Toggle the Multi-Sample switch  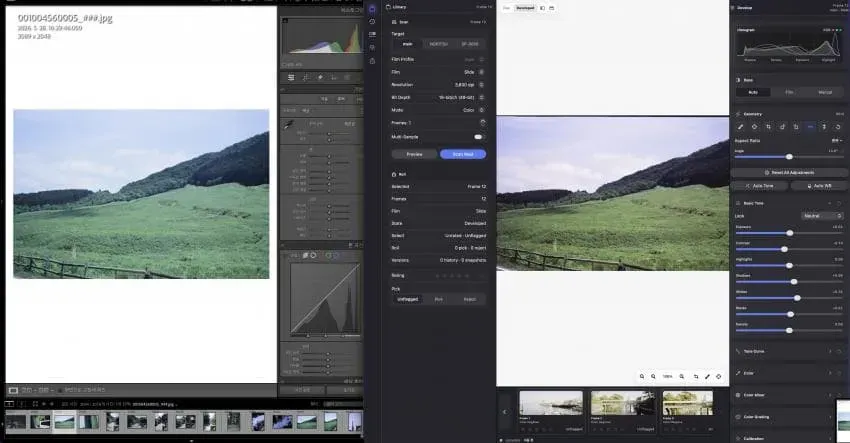(479, 137)
